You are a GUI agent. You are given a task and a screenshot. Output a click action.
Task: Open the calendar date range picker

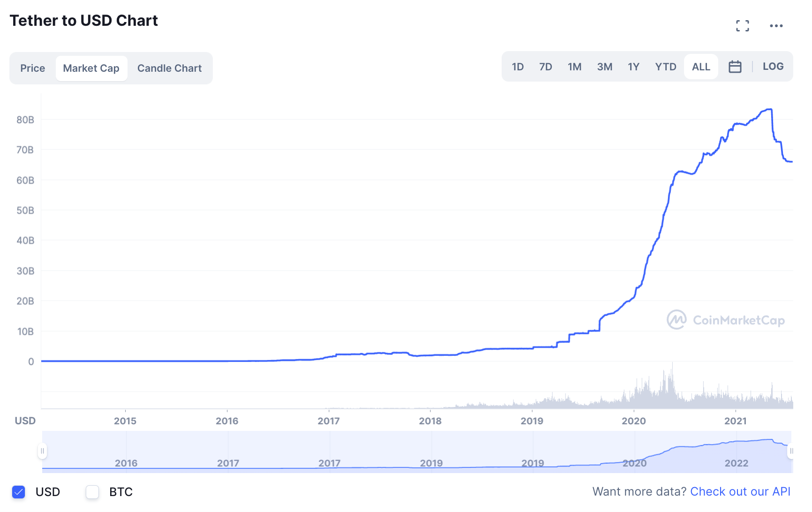[735, 67]
